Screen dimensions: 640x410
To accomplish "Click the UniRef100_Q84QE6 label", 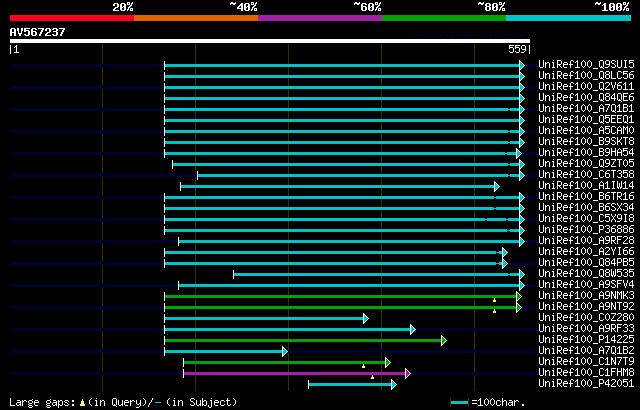I will pyautogui.click(x=586, y=98).
